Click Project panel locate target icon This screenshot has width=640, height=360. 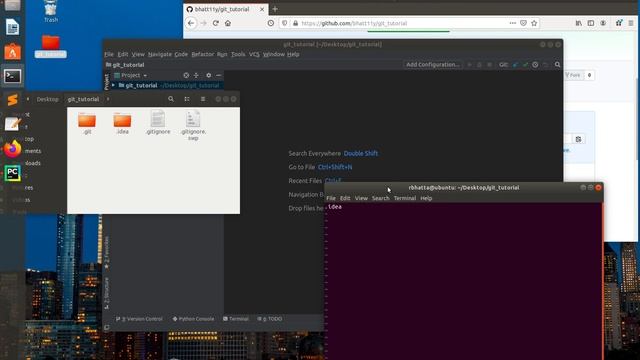coord(186,75)
